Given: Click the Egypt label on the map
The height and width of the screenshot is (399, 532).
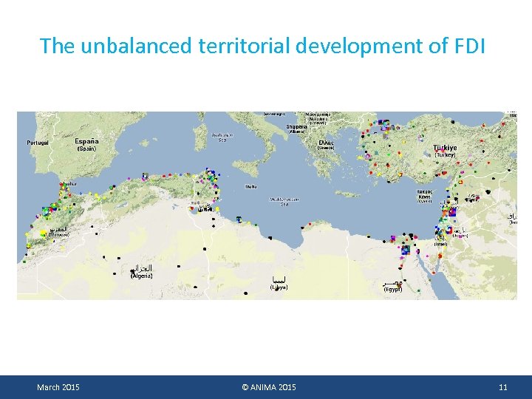Looking at the screenshot, I should (393, 287).
